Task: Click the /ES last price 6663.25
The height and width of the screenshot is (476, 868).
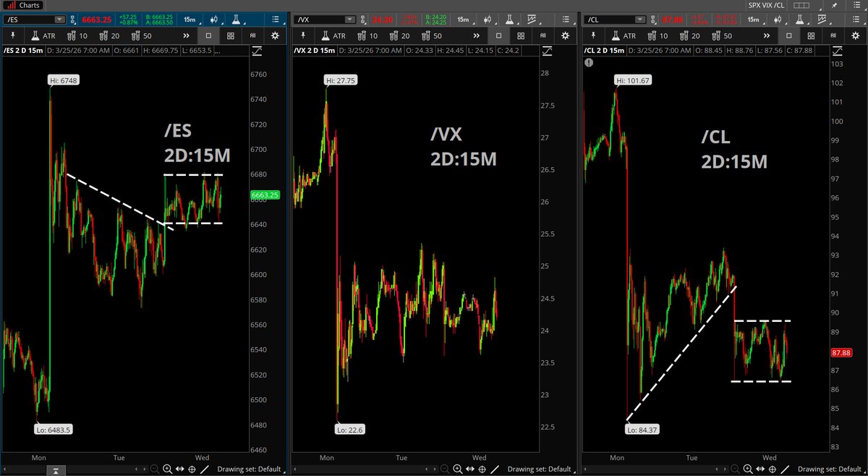Action: (x=97, y=20)
